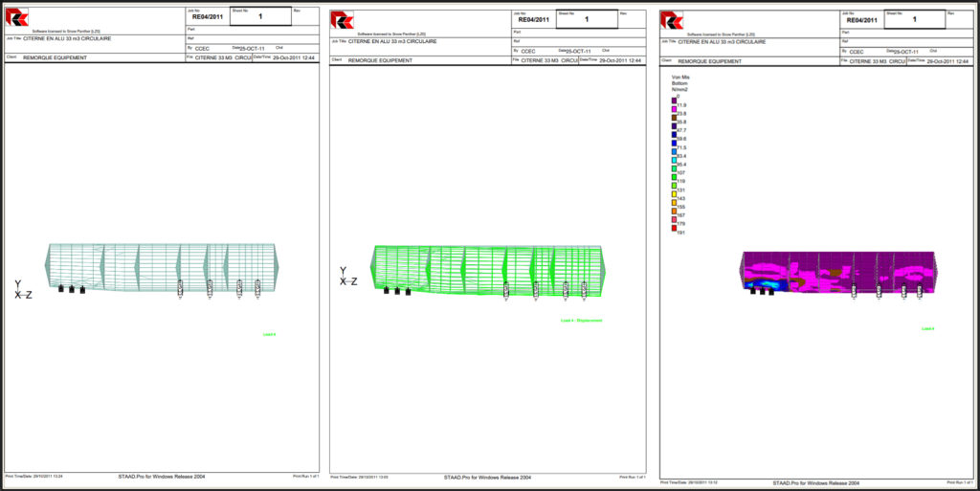Viewport: 980px width, 491px height.
Task: Click the red logo on the stress contour page
Action: [x=672, y=19]
